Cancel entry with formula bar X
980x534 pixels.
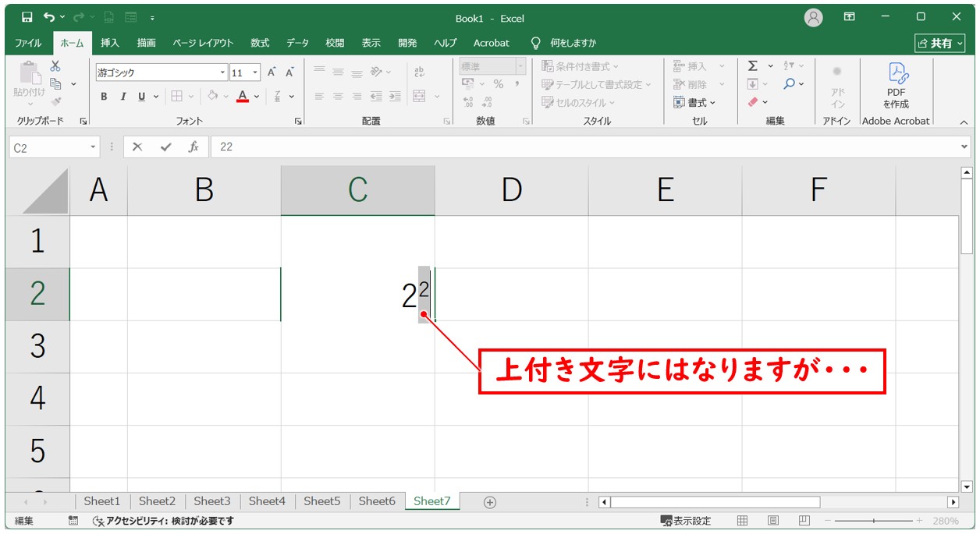coord(138,147)
